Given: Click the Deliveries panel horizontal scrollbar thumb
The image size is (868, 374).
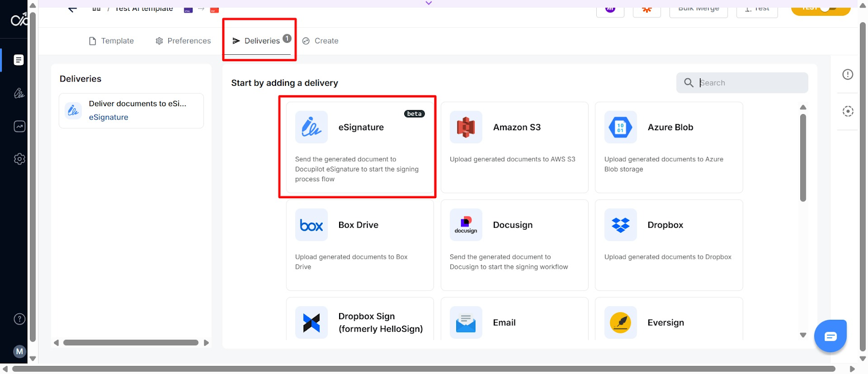Looking at the screenshot, I should pyautogui.click(x=131, y=343).
